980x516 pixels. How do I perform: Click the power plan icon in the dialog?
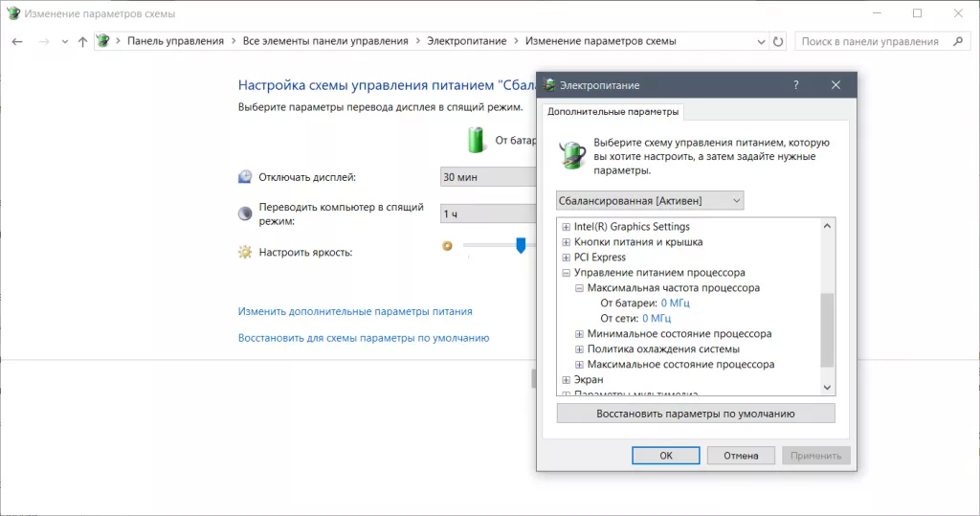[x=572, y=155]
